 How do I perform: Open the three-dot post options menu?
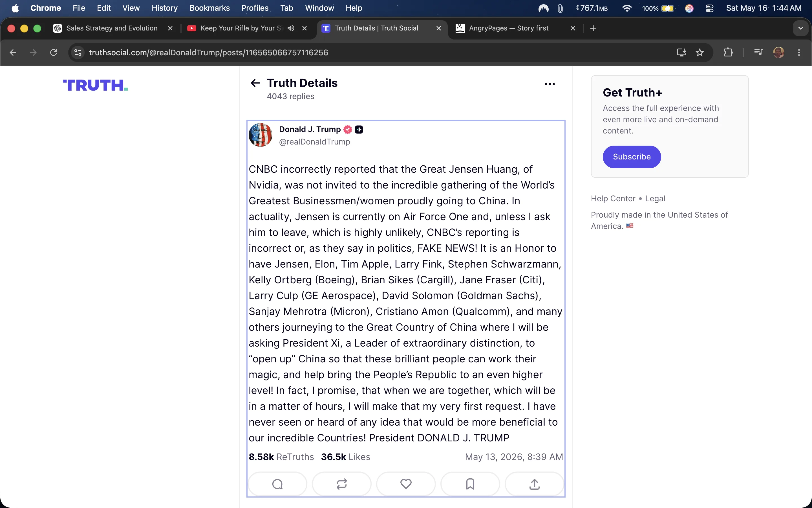550,84
